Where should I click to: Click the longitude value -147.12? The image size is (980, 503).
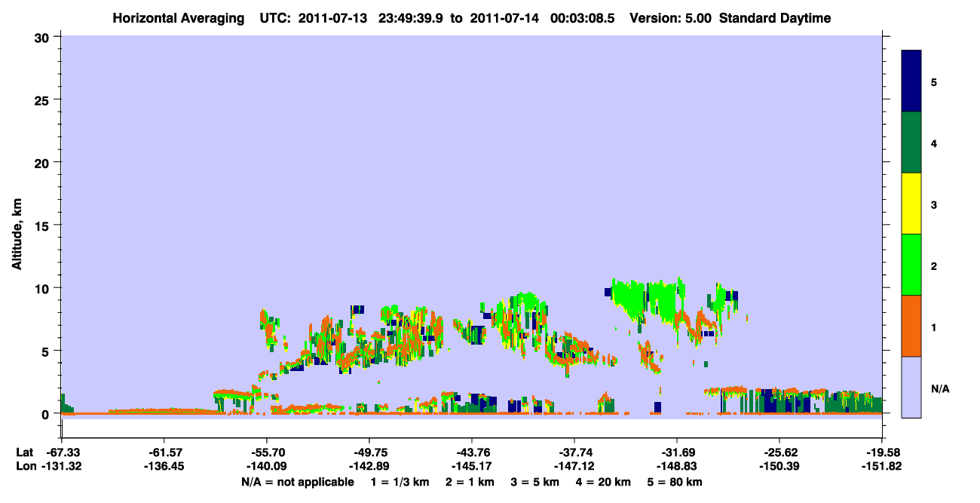point(574,466)
